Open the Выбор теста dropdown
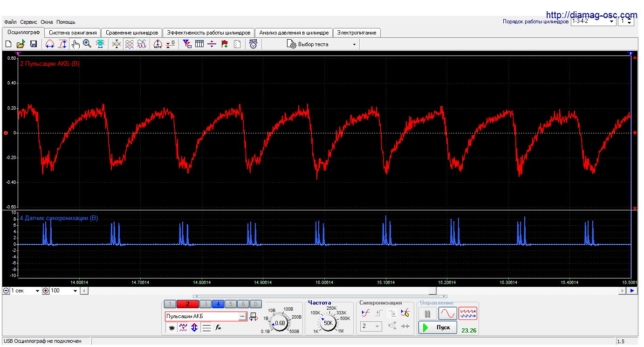Screen dimensions: 644x347 (322, 44)
